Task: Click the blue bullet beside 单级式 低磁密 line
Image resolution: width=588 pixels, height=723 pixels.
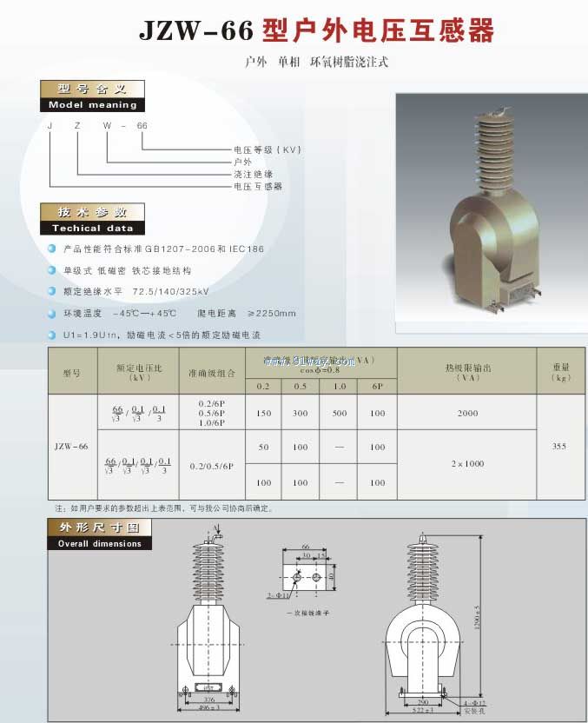Action: 52,270
